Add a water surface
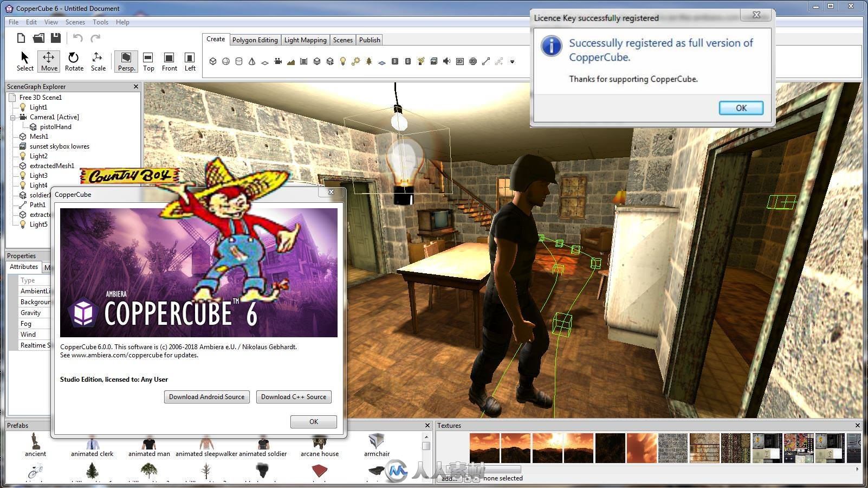The width and height of the screenshot is (868, 488). (382, 62)
